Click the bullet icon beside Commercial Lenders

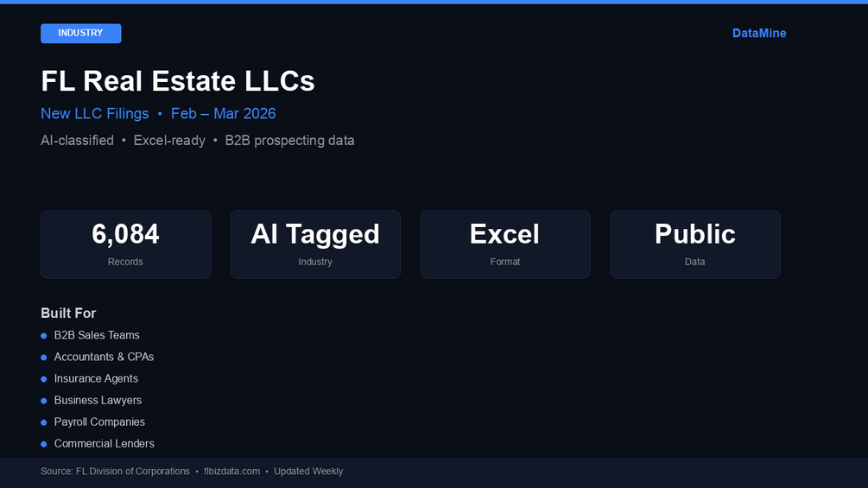click(x=44, y=444)
